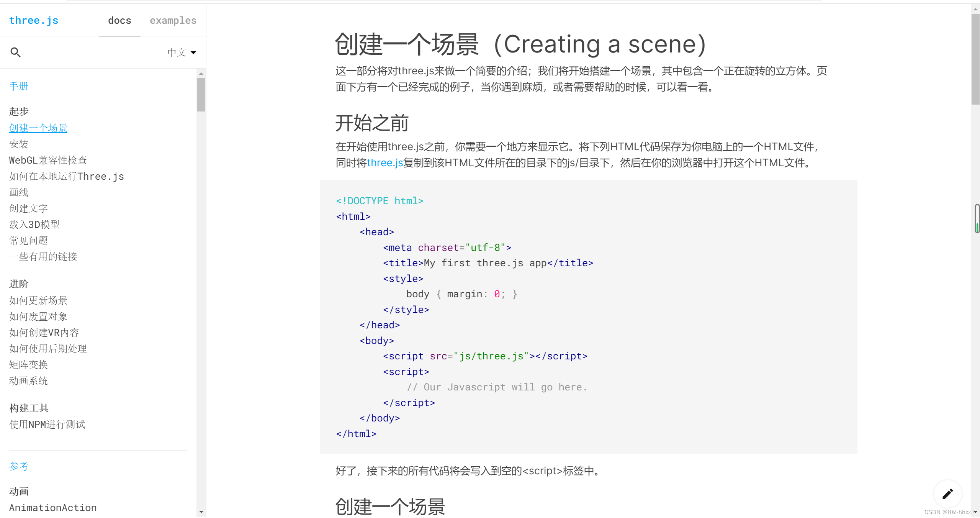The width and height of the screenshot is (980, 518).
Task: Open the 安装 page
Action: coord(18,144)
